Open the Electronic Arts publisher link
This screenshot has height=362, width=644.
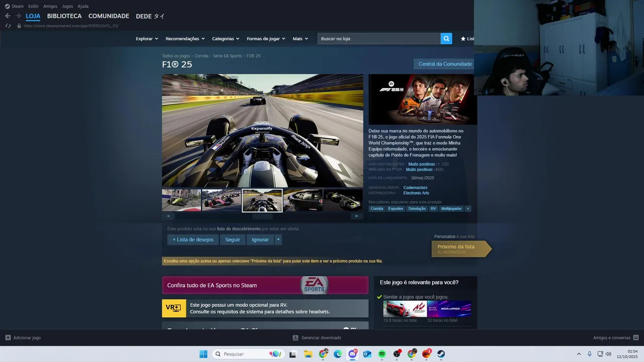(416, 193)
